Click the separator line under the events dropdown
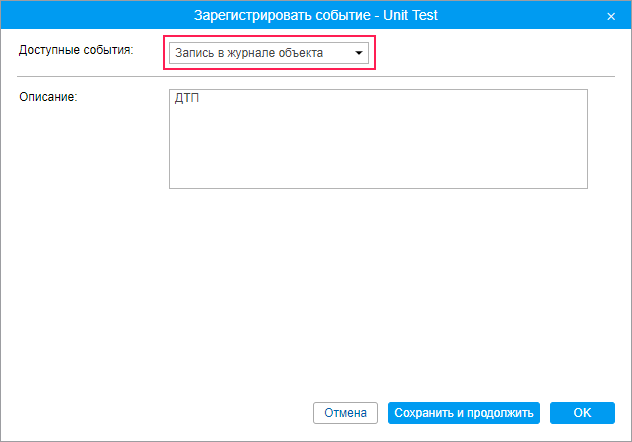 (316, 76)
